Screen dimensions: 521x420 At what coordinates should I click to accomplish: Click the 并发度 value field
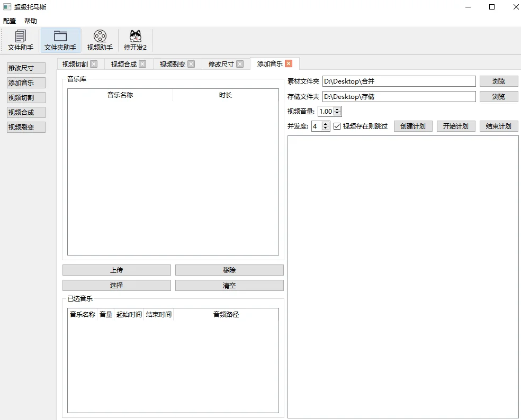pos(317,126)
